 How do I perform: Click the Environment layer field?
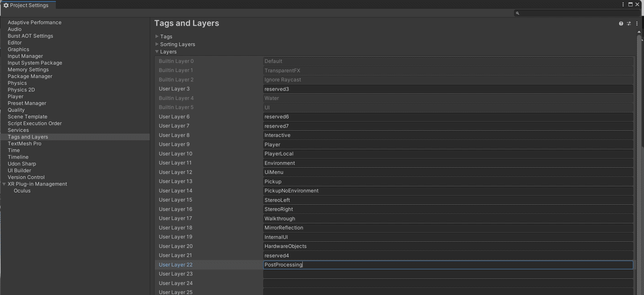click(x=448, y=163)
